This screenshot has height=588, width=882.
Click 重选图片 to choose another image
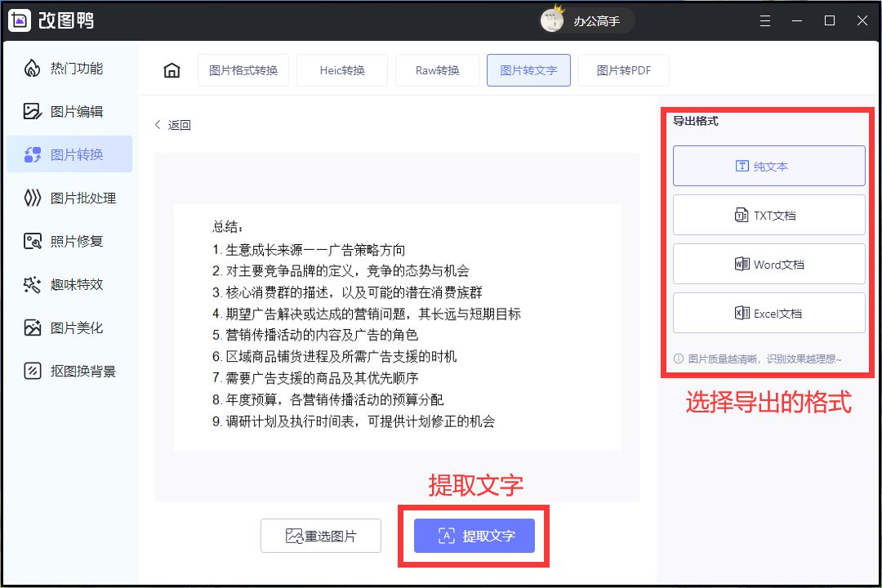tap(320, 536)
